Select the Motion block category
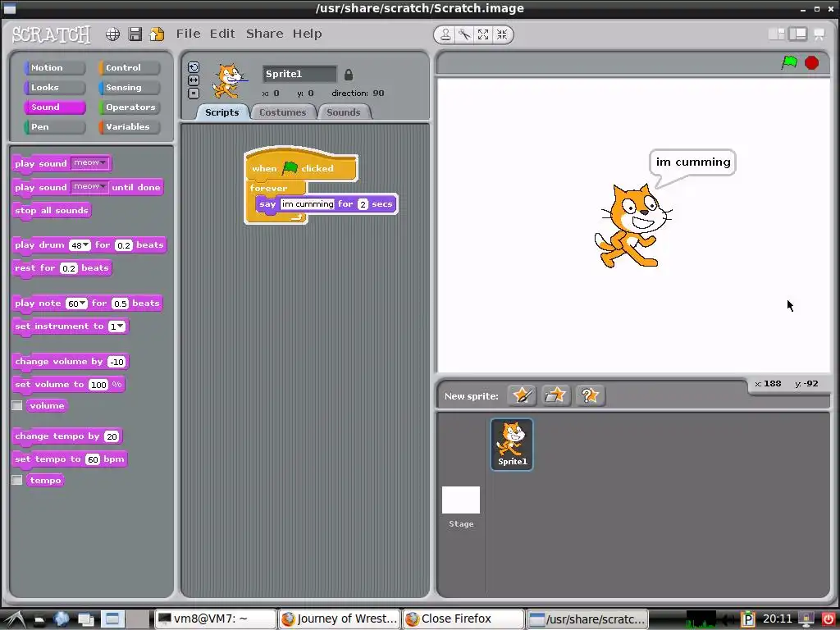The width and height of the screenshot is (840, 630). pyautogui.click(x=54, y=68)
